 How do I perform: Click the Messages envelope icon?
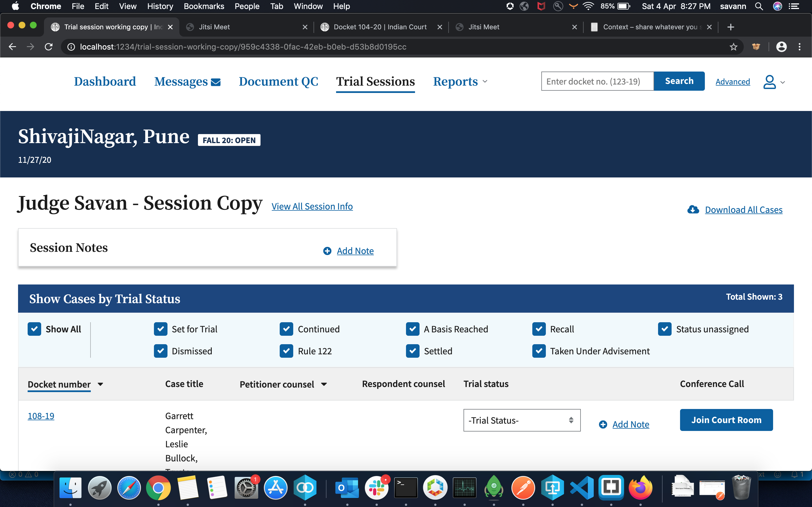click(215, 82)
